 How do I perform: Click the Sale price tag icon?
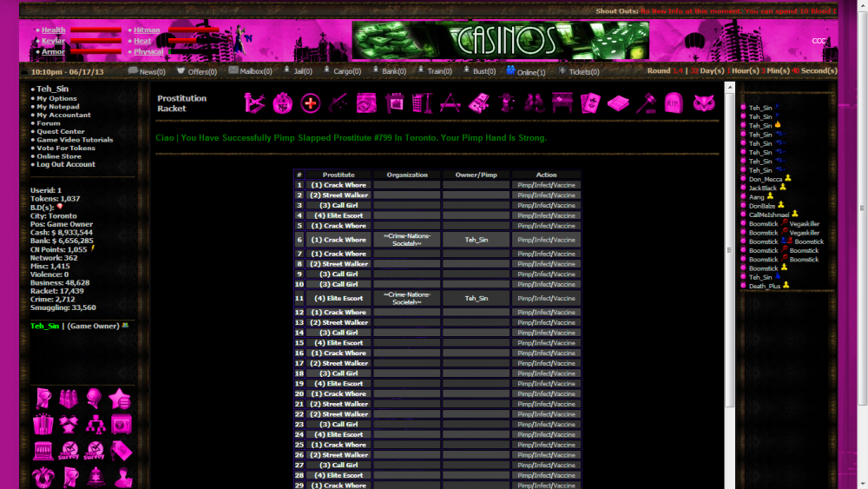point(122,451)
